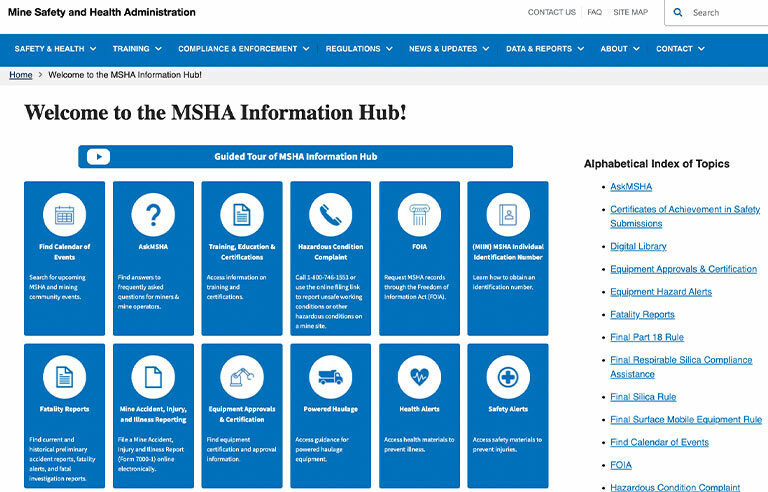Open Certificates of Achievement in Safety Submissions link

[685, 217]
